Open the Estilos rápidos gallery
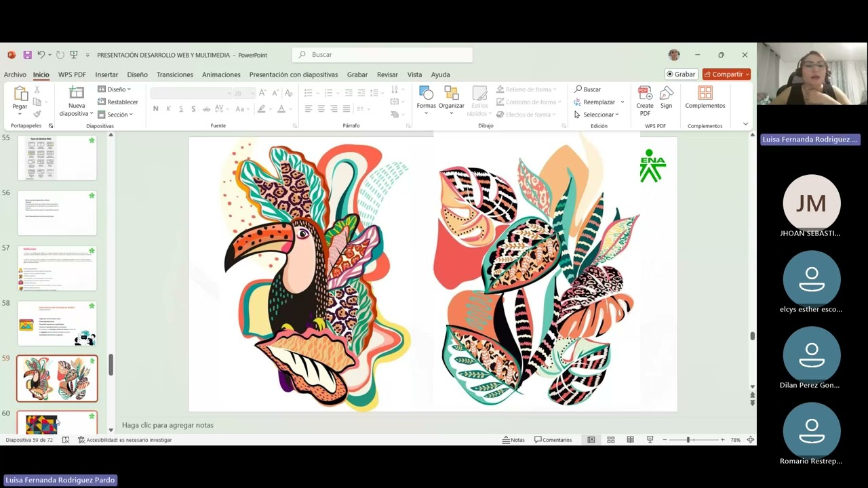Image resolution: width=868 pixels, height=488 pixels. tap(479, 101)
